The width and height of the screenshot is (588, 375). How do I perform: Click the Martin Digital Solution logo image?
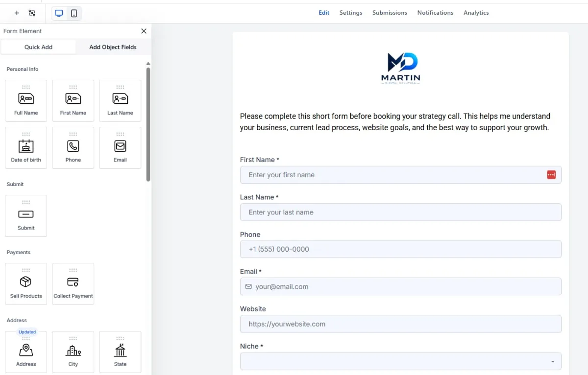coord(401,69)
